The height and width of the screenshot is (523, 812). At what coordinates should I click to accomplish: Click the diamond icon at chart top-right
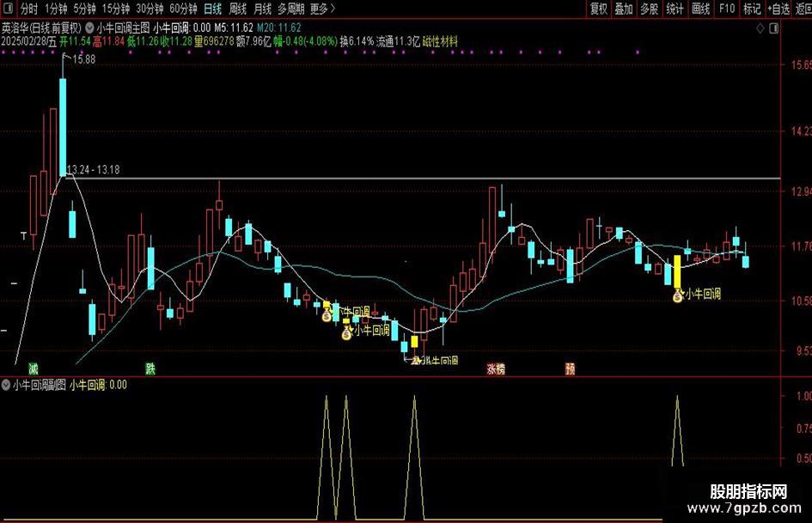pyautogui.click(x=760, y=29)
